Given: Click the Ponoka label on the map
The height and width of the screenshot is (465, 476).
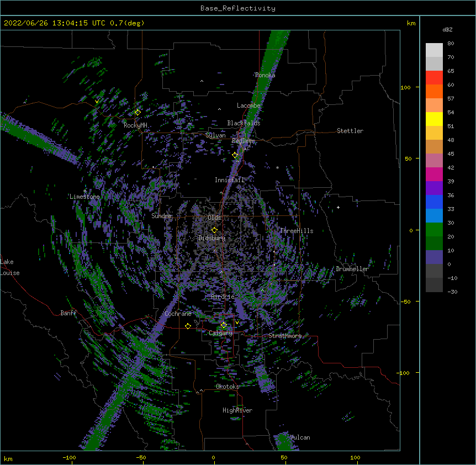Looking at the screenshot, I should (265, 75).
